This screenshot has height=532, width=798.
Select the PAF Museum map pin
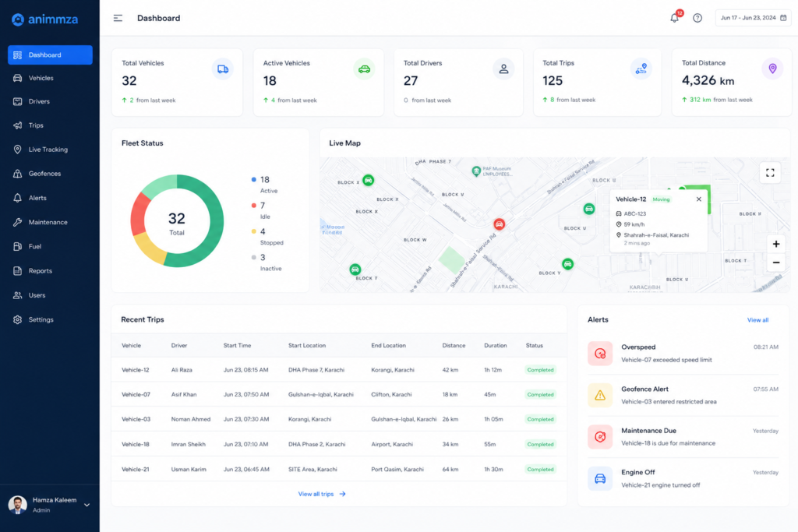point(476,171)
